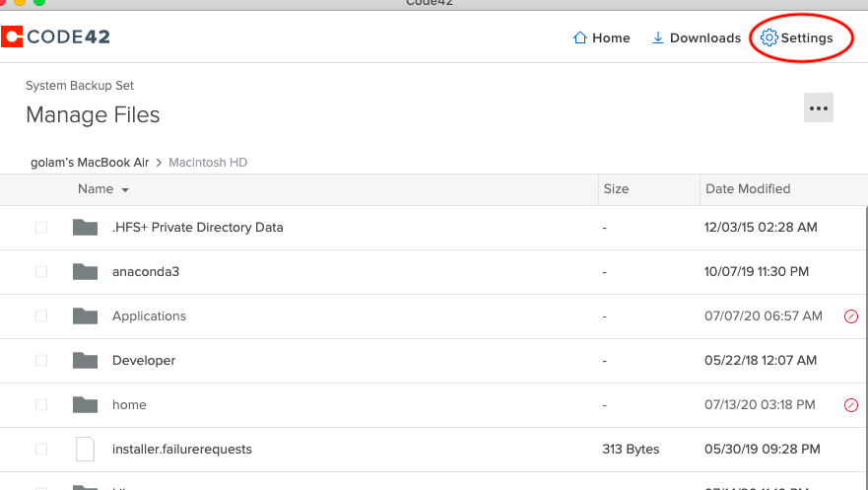
Task: Click the 'Manage Files' heading
Action: pos(93,114)
